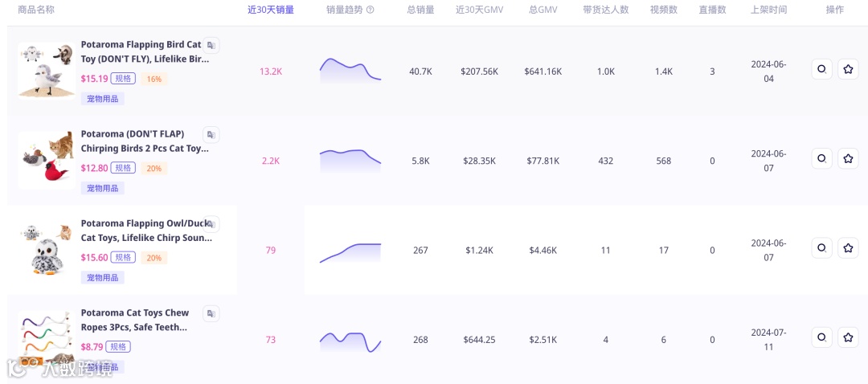Open Potaroma Chirping Birds 2 Pcs title
The image size is (868, 384).
(x=145, y=141)
